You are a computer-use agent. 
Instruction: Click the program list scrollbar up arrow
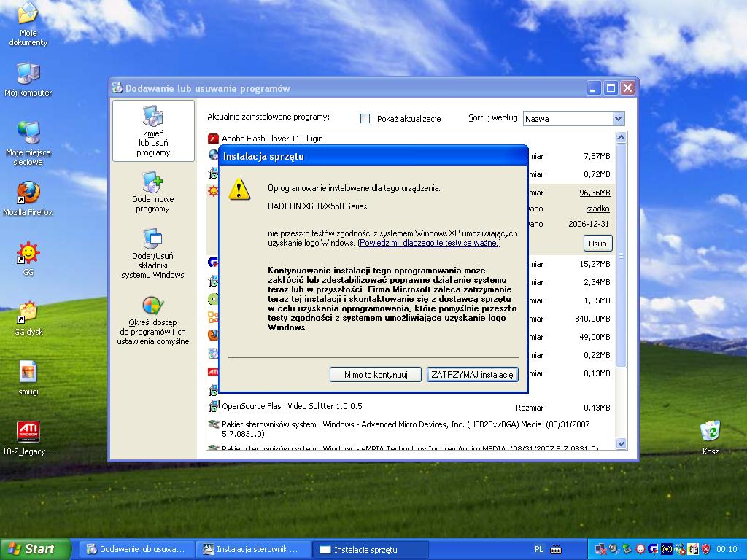(x=621, y=138)
